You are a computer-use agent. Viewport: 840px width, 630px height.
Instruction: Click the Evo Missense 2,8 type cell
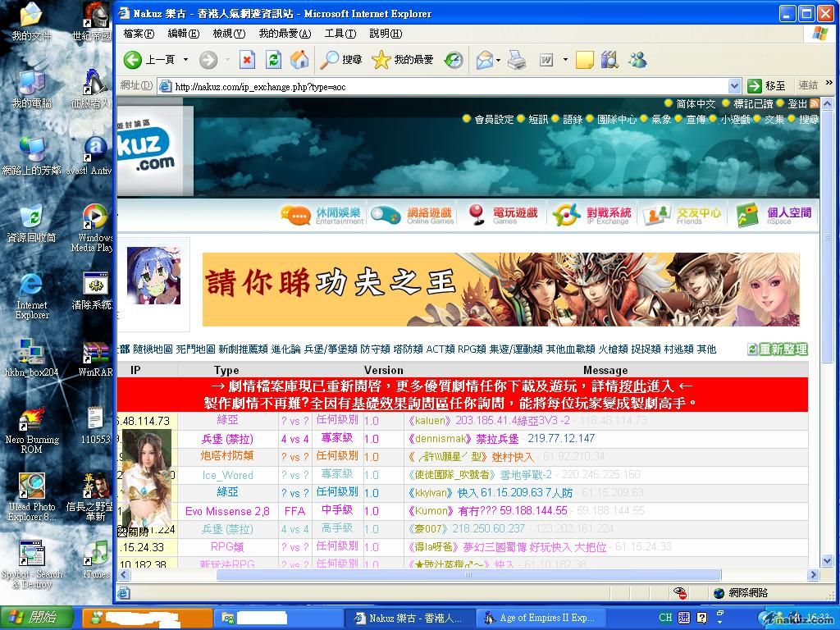point(227,511)
